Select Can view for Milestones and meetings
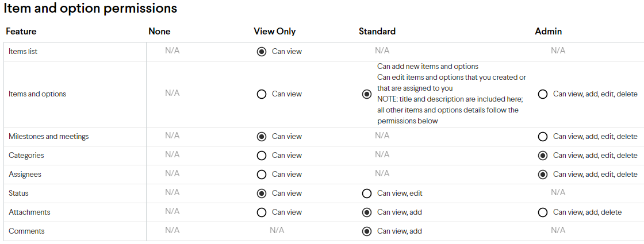The height and width of the screenshot is (244, 644). tap(261, 137)
